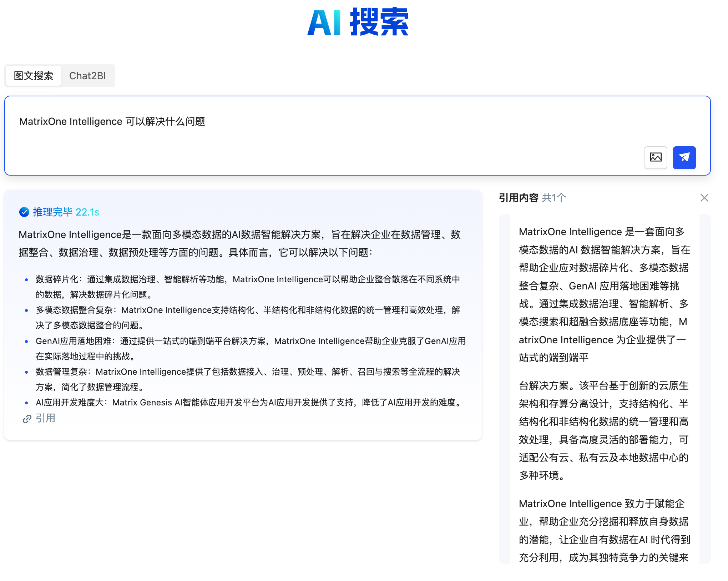Close the 引用内容 panel
Screen dimensions: 728x581
tap(704, 198)
